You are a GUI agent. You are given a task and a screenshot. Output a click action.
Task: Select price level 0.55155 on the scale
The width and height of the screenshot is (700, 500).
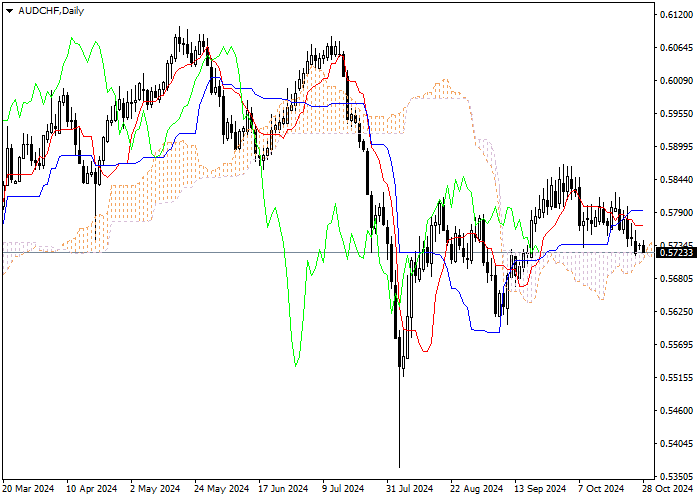676,378
